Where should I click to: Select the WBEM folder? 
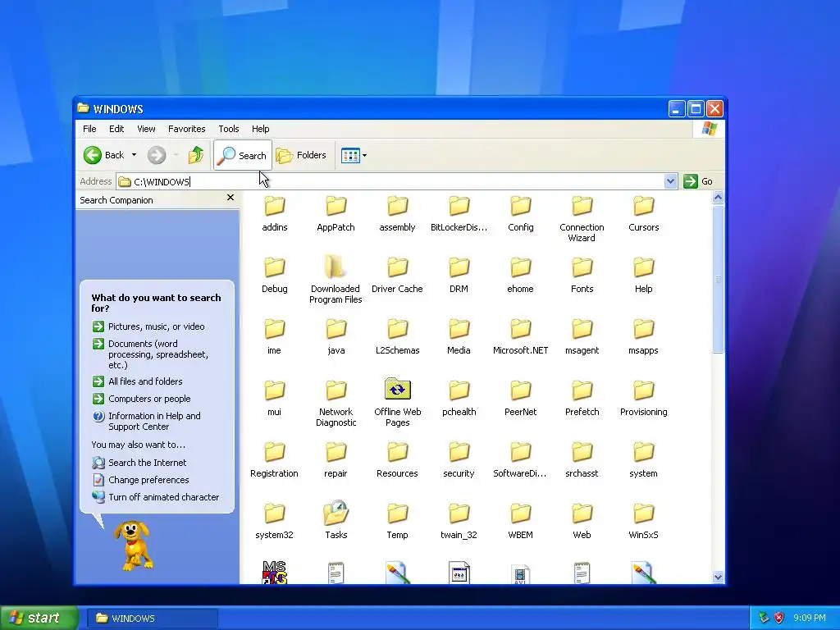click(521, 521)
